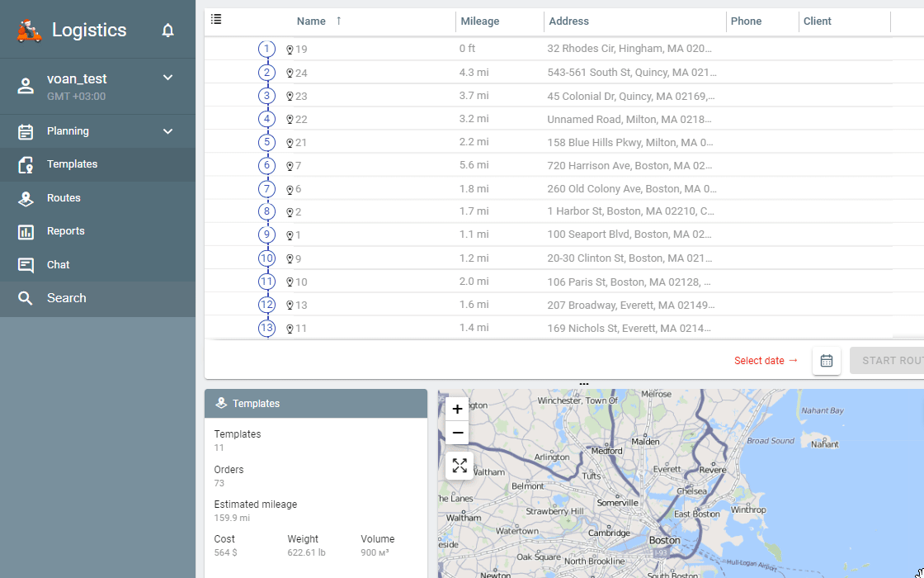Zoom out on the map
The width and height of the screenshot is (924, 578).
457,433
